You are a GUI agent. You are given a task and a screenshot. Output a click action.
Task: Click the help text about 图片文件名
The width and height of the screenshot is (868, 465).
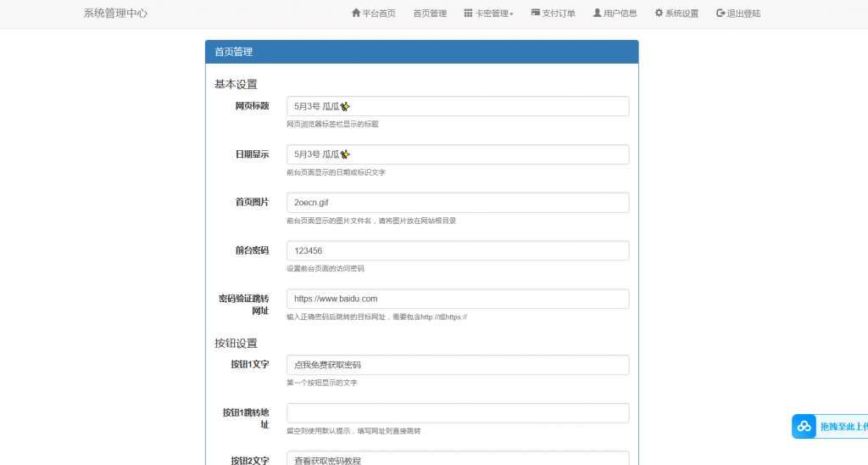371,221
